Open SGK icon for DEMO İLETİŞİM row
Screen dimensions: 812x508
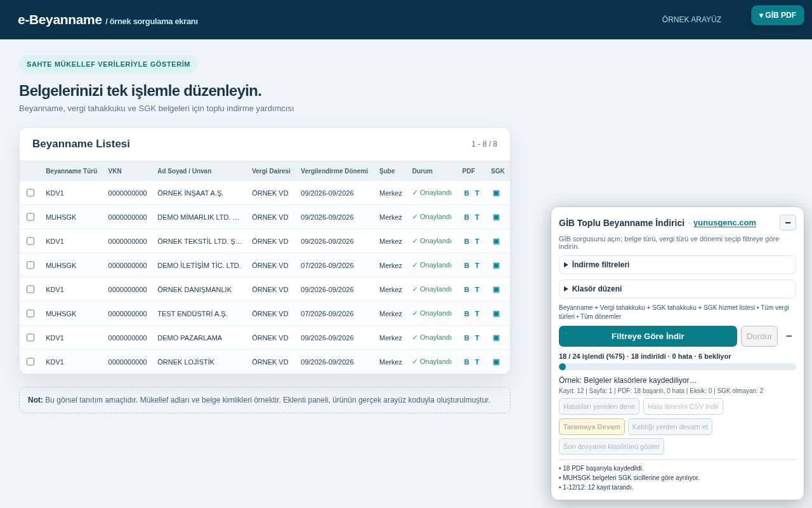496,265
